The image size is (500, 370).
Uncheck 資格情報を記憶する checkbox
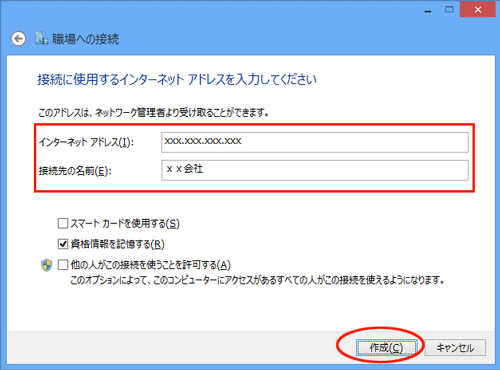point(63,244)
